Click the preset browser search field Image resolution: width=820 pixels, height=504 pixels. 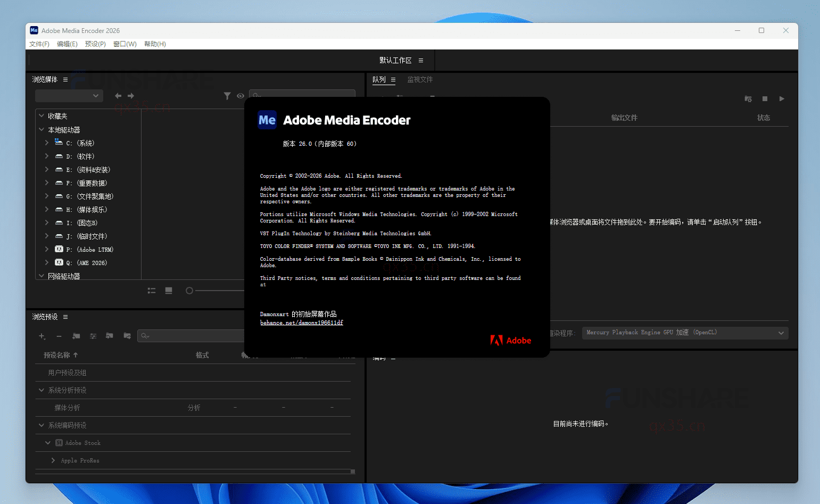[191, 336]
